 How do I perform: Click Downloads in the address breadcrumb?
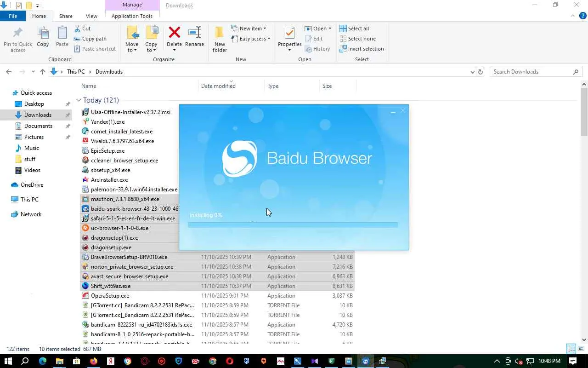tap(109, 72)
